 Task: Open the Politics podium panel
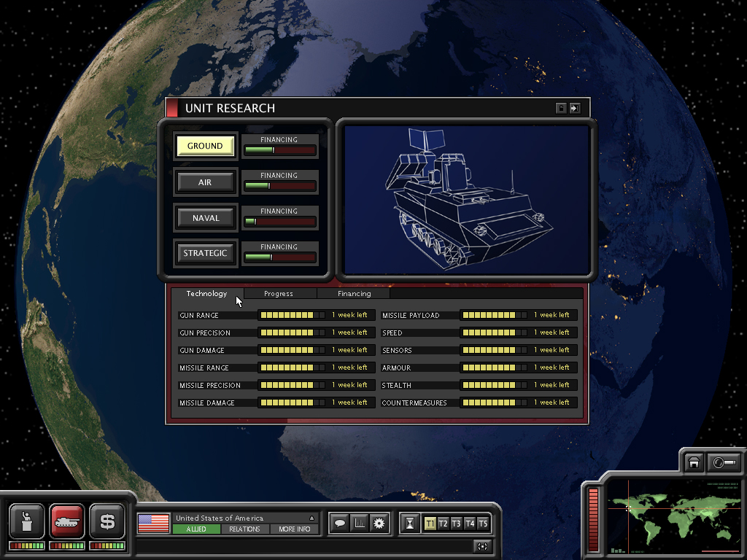tap(27, 521)
